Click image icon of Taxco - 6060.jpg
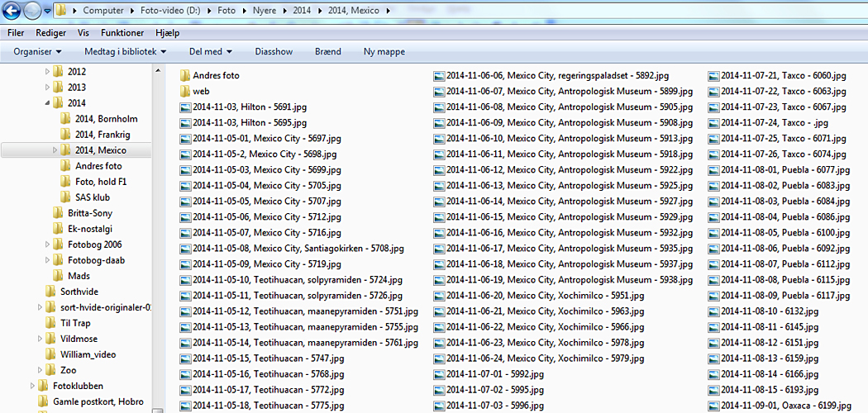Viewport: 868px width, 413px height. pyautogui.click(x=713, y=75)
